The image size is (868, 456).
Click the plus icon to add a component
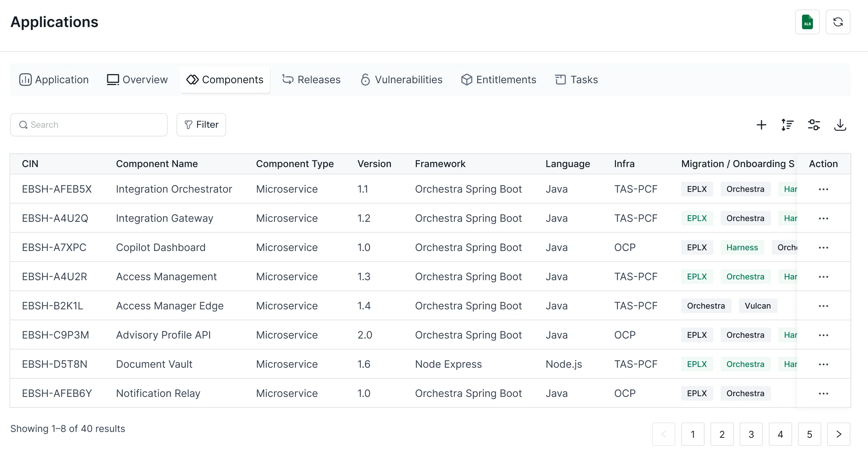tap(761, 125)
